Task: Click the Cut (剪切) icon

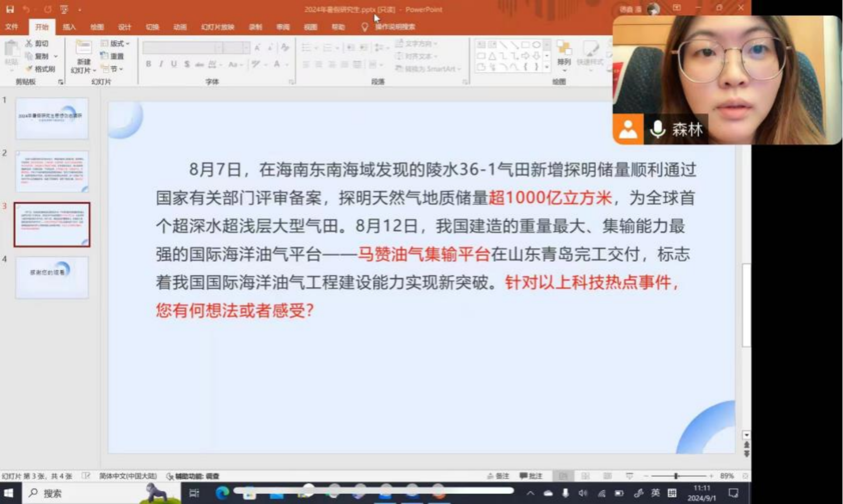Action: pyautogui.click(x=37, y=43)
